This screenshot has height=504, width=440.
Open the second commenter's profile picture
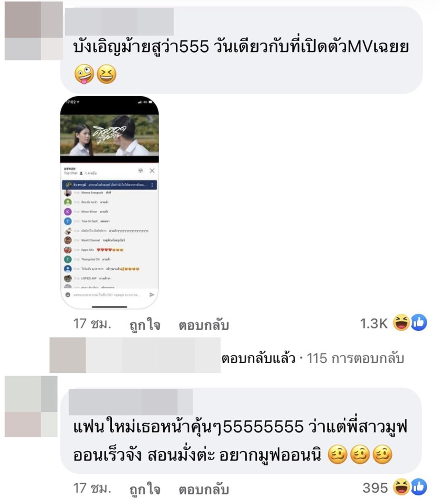pos(31,406)
